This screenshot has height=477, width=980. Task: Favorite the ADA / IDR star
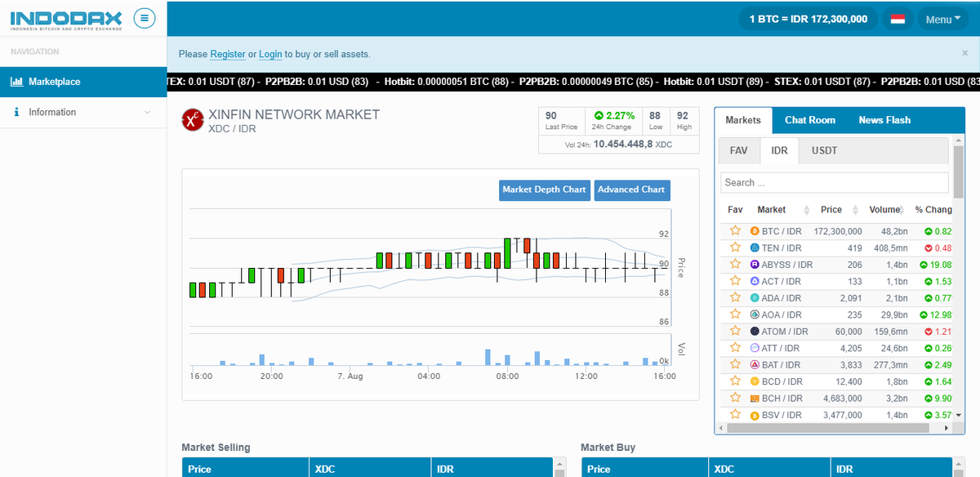coord(735,298)
